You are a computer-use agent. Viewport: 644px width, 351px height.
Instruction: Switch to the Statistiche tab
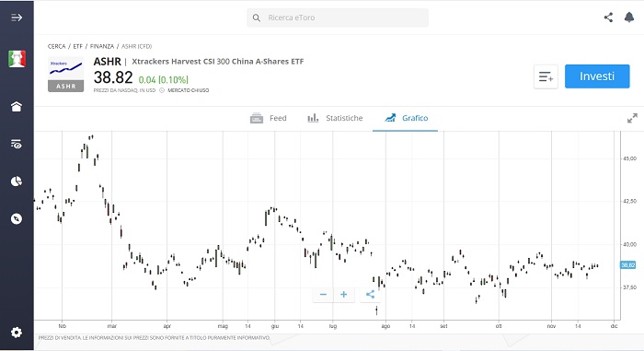(x=335, y=118)
